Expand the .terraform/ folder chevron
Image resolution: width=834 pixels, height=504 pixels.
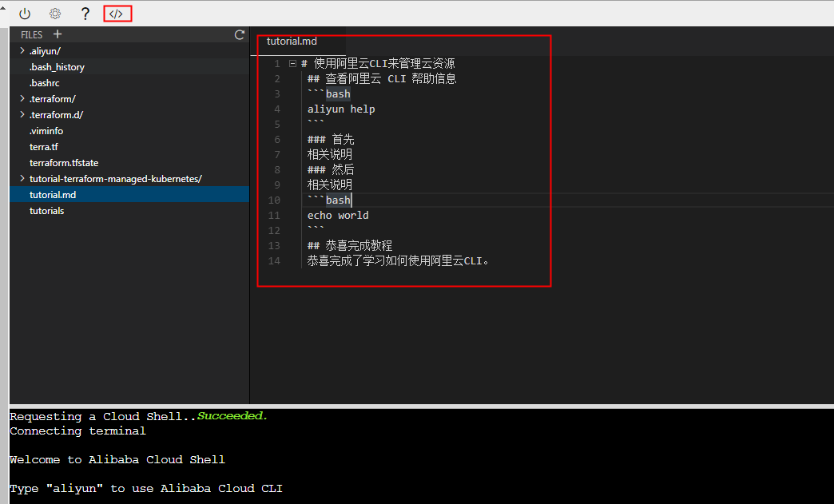[22, 98]
